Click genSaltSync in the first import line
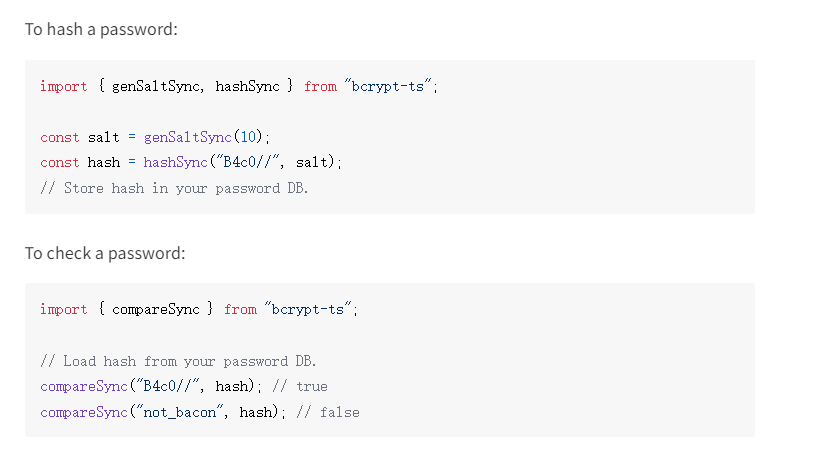822x455 pixels. click(x=156, y=86)
